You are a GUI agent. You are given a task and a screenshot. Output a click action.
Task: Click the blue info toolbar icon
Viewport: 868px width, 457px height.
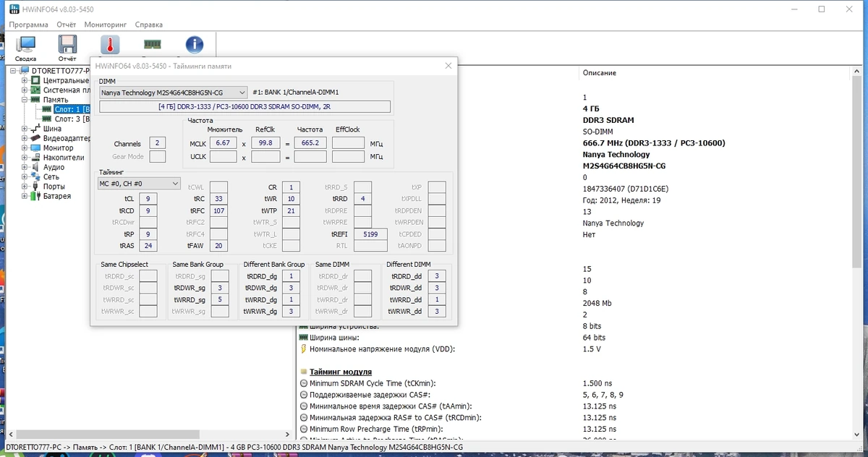(194, 46)
